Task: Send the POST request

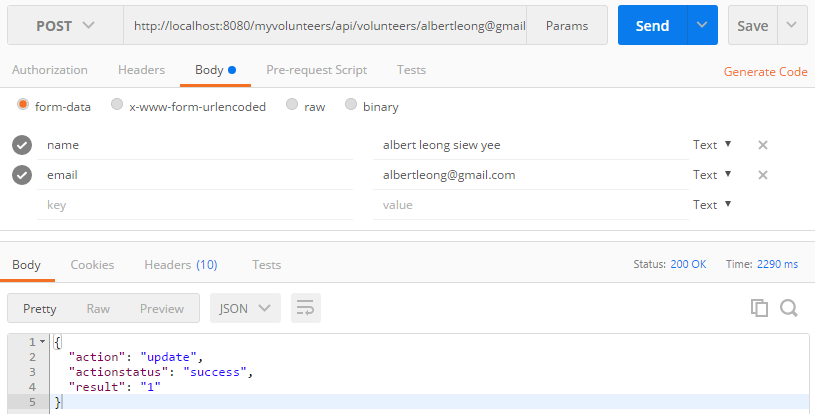Action: [652, 25]
